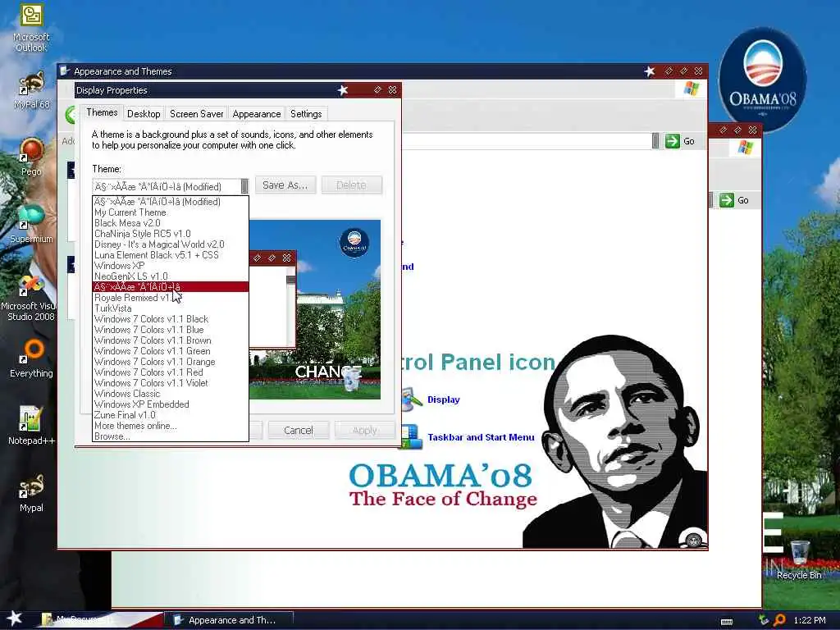
Task: Choose Windows 7 Colors v1.1 Violet
Action: click(171, 383)
